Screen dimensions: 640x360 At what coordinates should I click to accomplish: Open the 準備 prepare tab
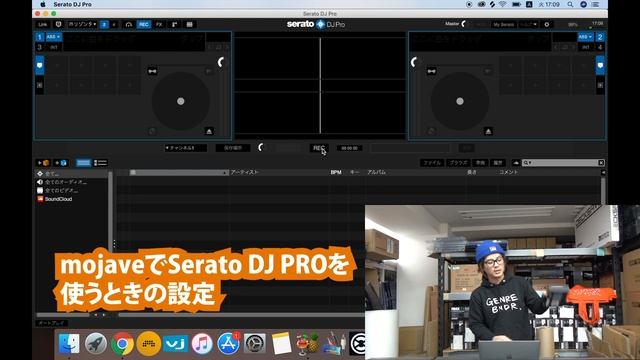click(x=480, y=163)
